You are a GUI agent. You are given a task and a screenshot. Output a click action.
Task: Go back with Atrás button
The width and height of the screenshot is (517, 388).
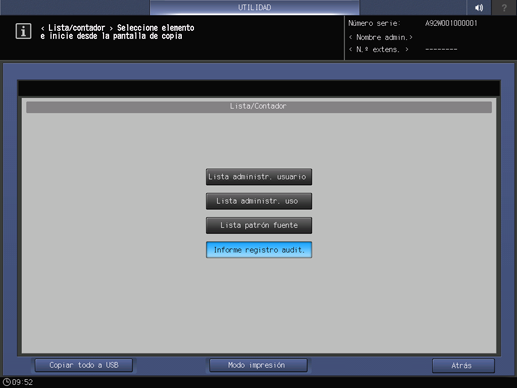click(x=463, y=366)
